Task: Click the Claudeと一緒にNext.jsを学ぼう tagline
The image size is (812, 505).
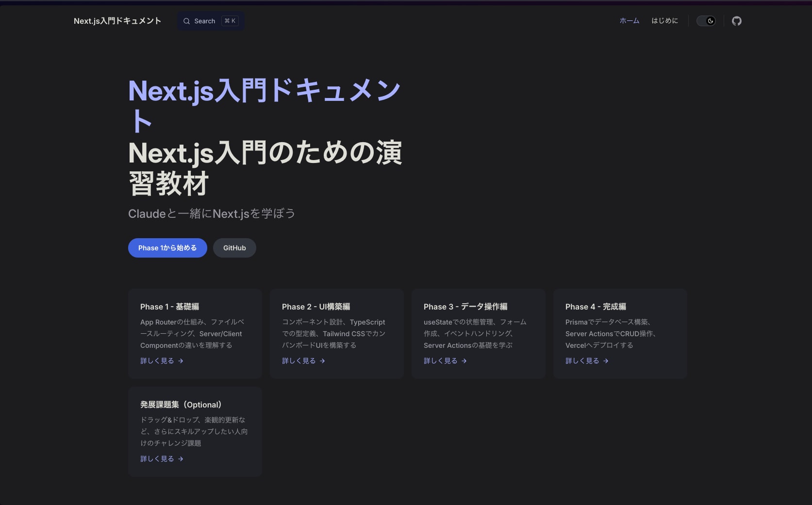Action: (x=212, y=213)
